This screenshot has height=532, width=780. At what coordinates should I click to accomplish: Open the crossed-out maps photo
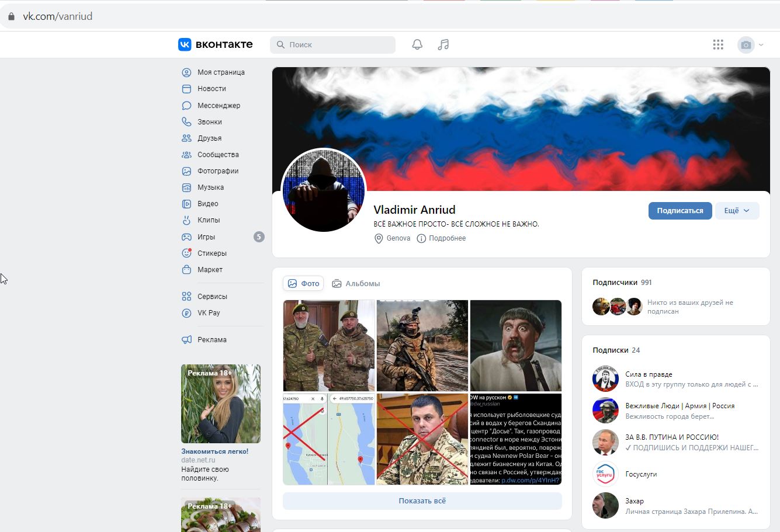(329, 439)
